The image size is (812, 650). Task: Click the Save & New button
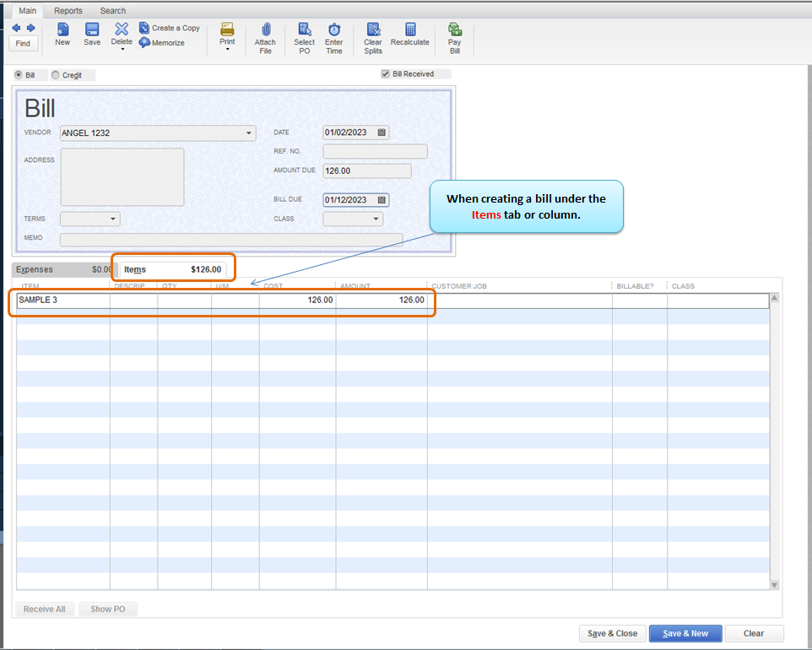[685, 633]
